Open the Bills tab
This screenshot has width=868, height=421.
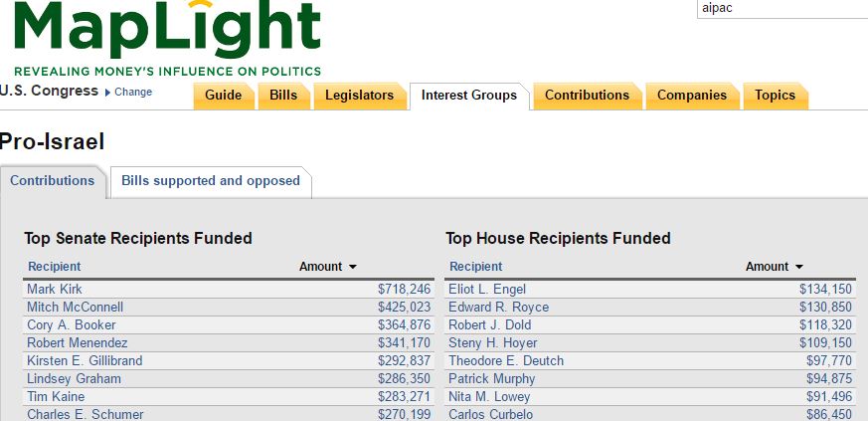pyautogui.click(x=283, y=96)
